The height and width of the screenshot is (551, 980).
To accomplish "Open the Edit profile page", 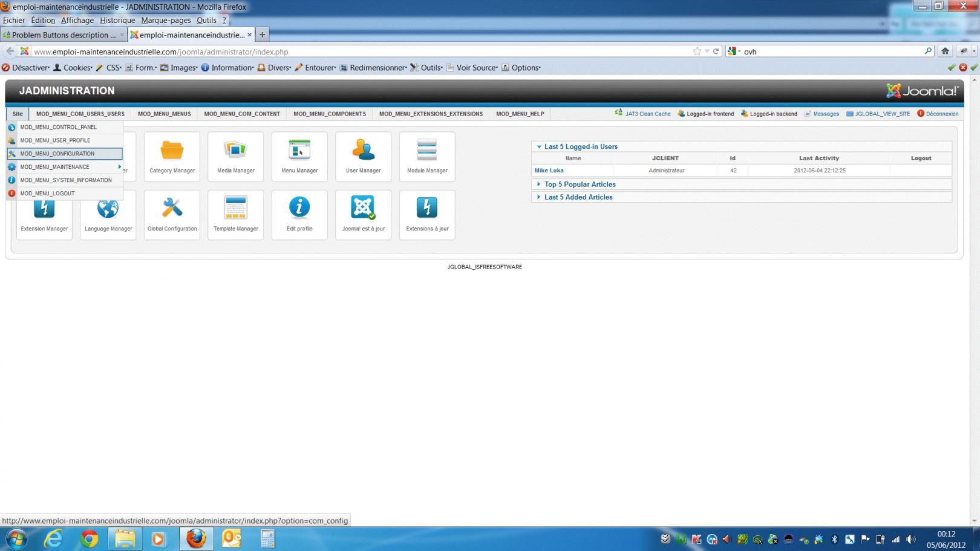I will (x=299, y=214).
